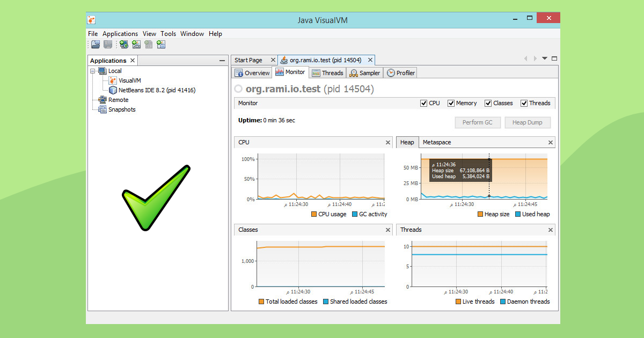Viewport: 644px width, 338px height.
Task: Click the Classes panel title
Action: click(x=248, y=230)
